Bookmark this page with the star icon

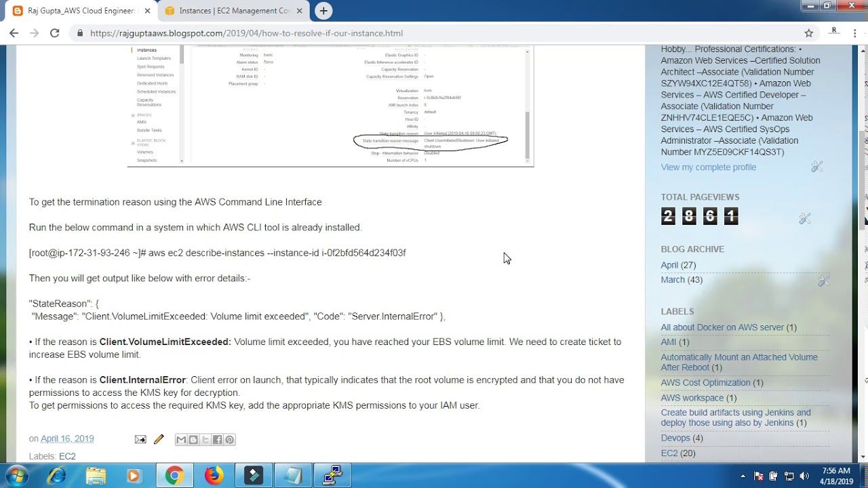(x=808, y=33)
